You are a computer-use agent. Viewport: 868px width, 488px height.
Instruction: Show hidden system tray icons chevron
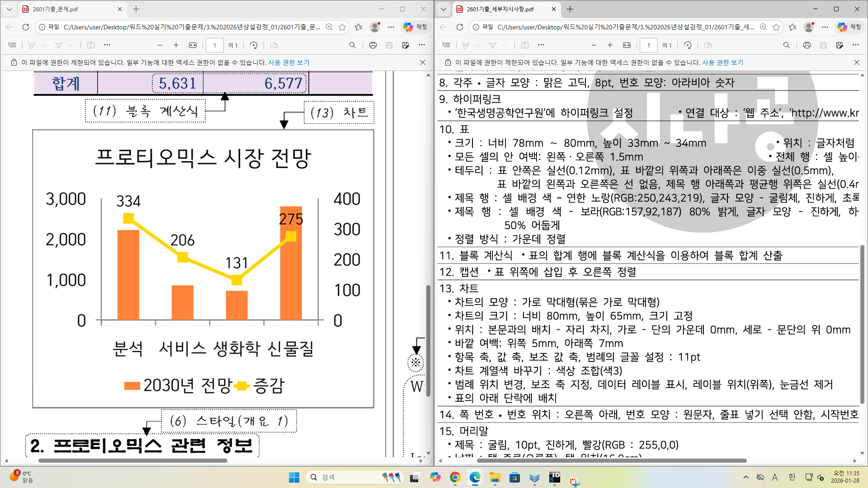(x=746, y=477)
